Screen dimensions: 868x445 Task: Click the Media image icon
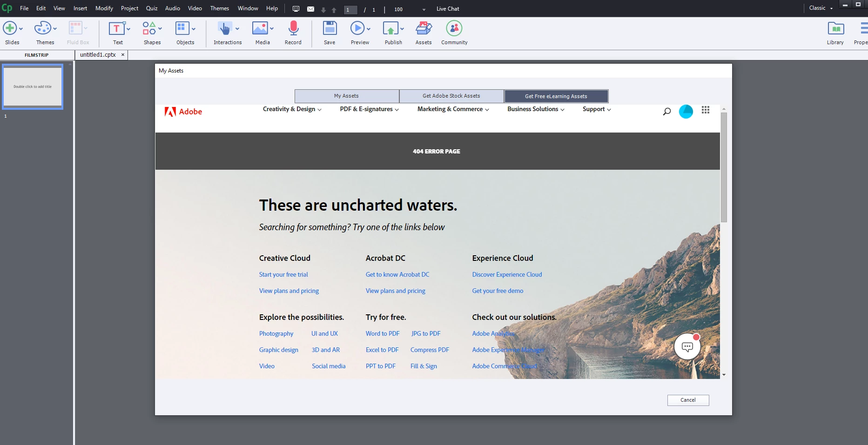260,28
